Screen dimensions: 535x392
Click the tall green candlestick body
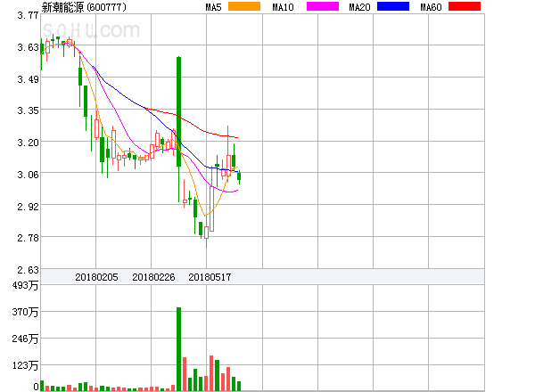[179, 111]
